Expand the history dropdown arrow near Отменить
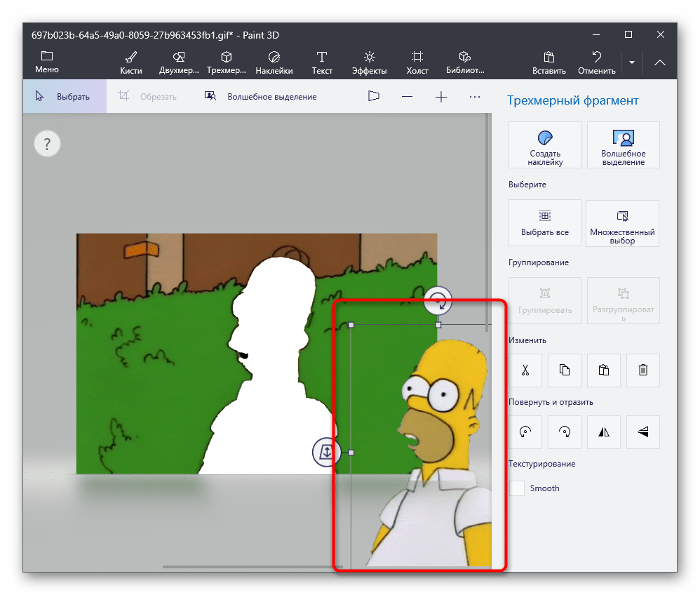Viewport: 700px width, 595px height. [632, 62]
